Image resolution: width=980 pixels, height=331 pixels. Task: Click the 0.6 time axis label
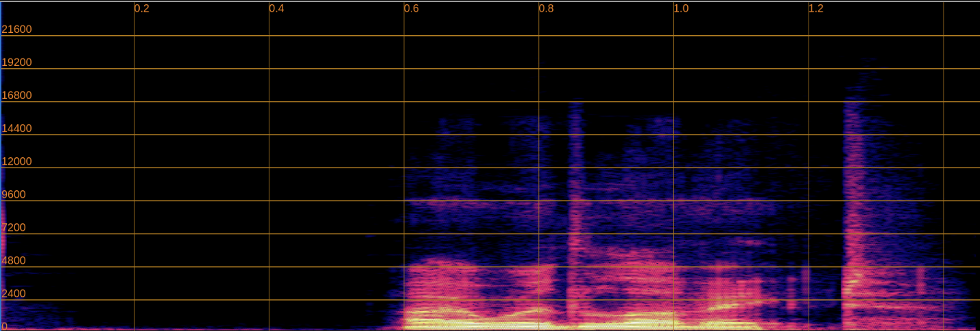[411, 9]
